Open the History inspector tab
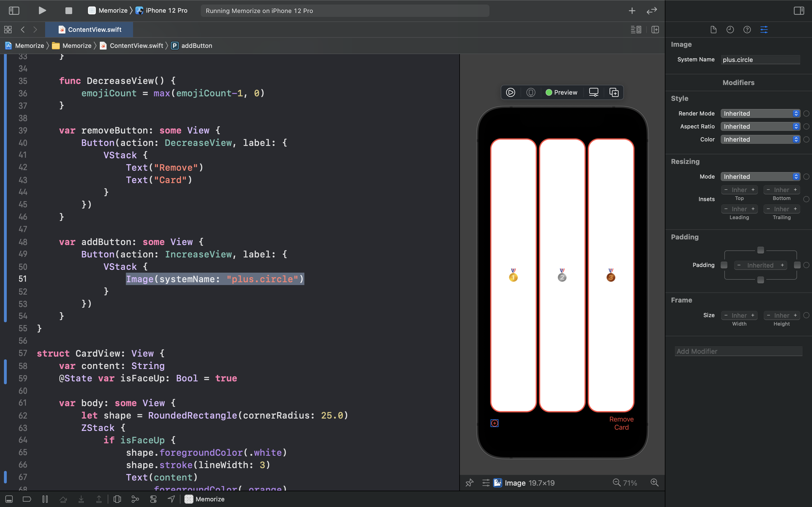This screenshot has width=812, height=507. point(730,30)
